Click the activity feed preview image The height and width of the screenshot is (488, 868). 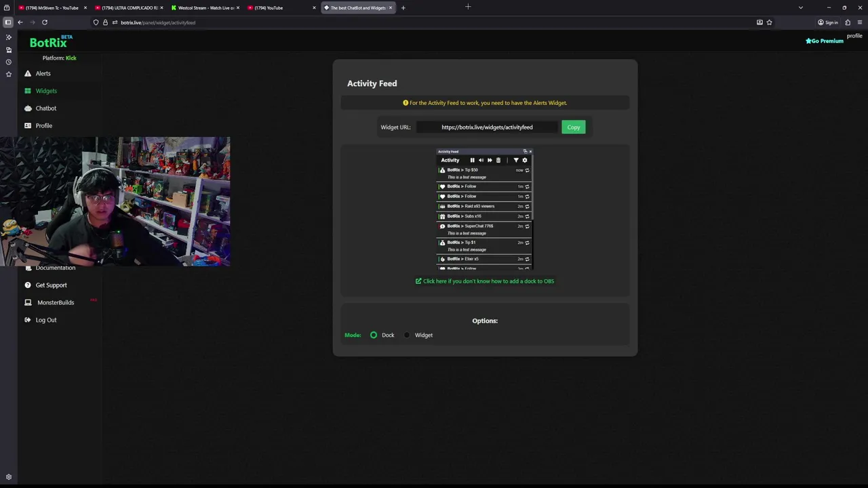click(485, 209)
